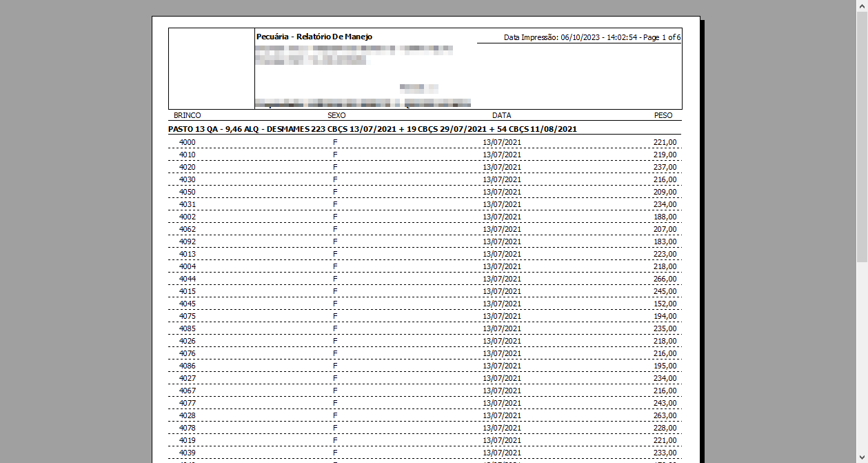868x463 pixels.
Task: Click the peso value 233,00
Action: click(665, 453)
